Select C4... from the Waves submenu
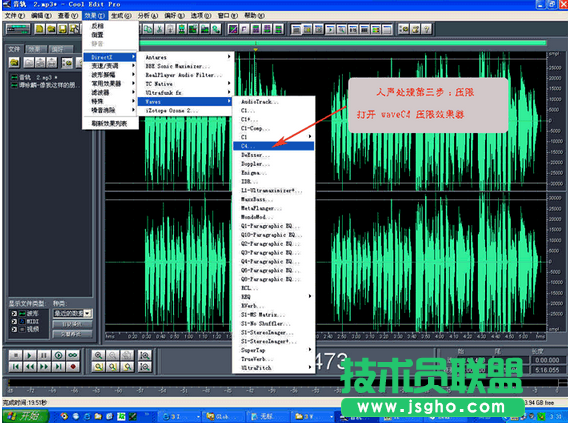The width and height of the screenshot is (568, 423). click(273, 146)
